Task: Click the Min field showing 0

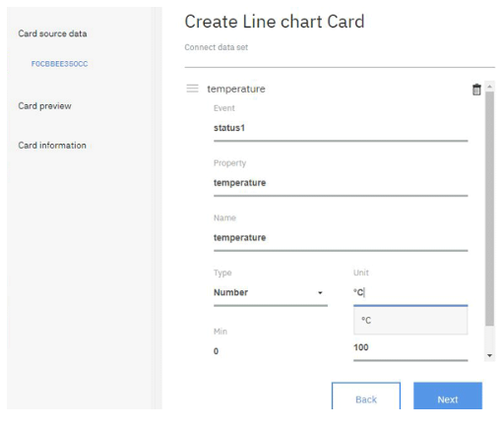Action: point(271,351)
